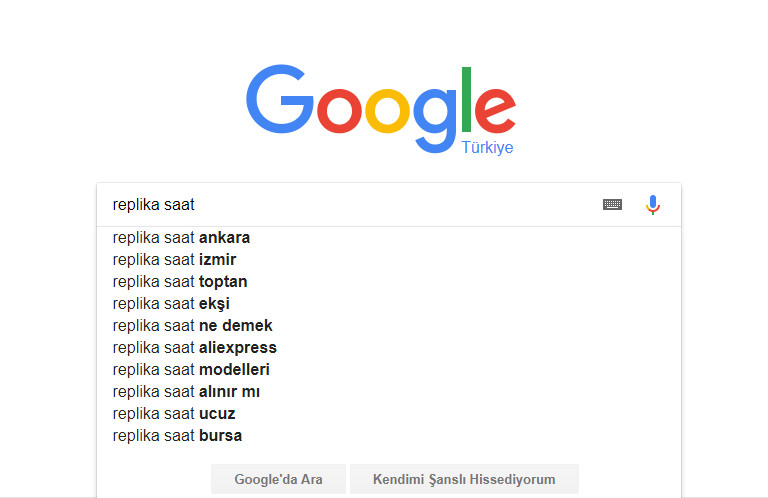Select suggestion replika saat ankara
The width and height of the screenshot is (768, 498).
pyautogui.click(x=389, y=237)
